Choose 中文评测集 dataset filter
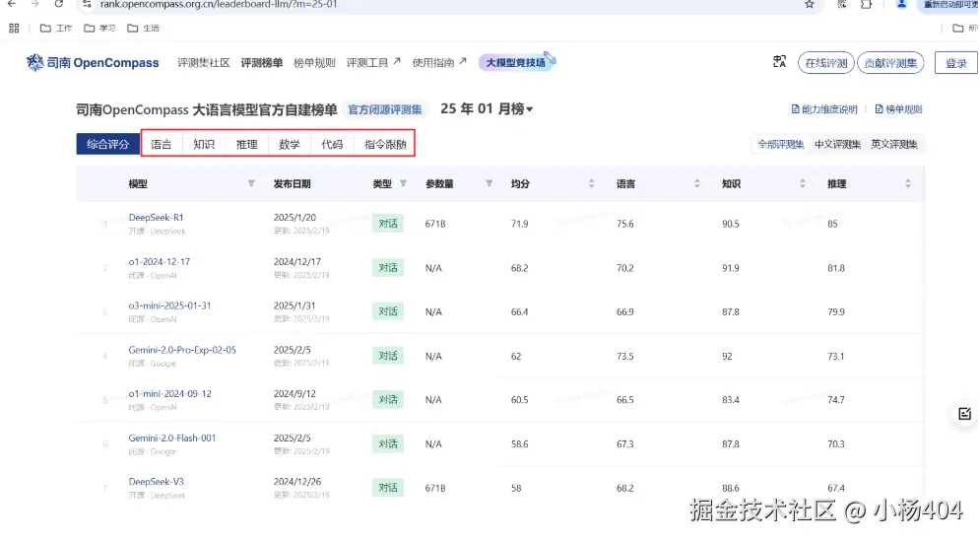The height and width of the screenshot is (541, 980). [837, 145]
